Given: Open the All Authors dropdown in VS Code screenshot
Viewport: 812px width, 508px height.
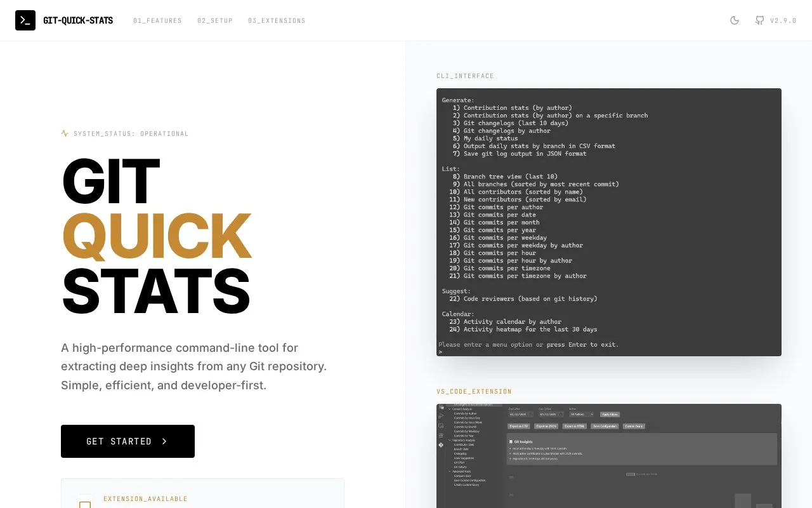Looking at the screenshot, I should coord(582,414).
